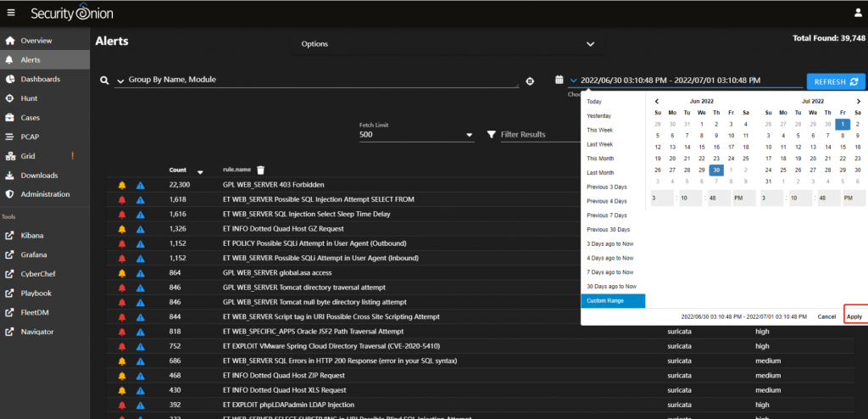Open the Group By Name query dropdown
This screenshot has width=868, height=419.
[x=120, y=81]
